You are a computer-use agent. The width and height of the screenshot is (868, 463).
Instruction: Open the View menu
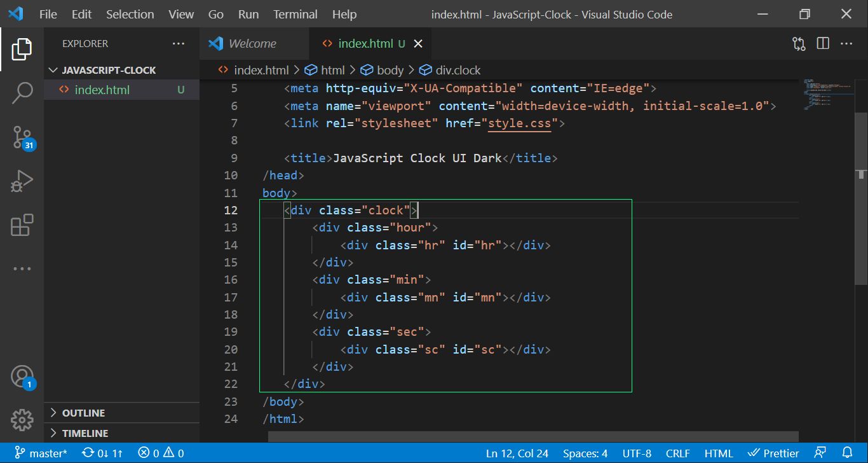(181, 14)
